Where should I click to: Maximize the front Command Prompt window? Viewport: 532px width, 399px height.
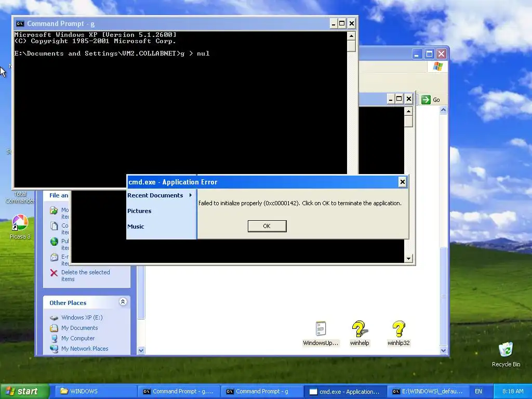click(342, 23)
